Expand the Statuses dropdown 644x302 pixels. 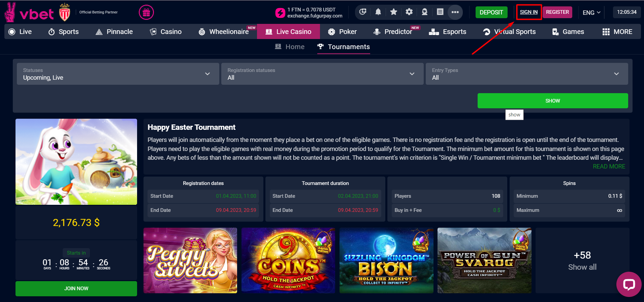pyautogui.click(x=118, y=74)
